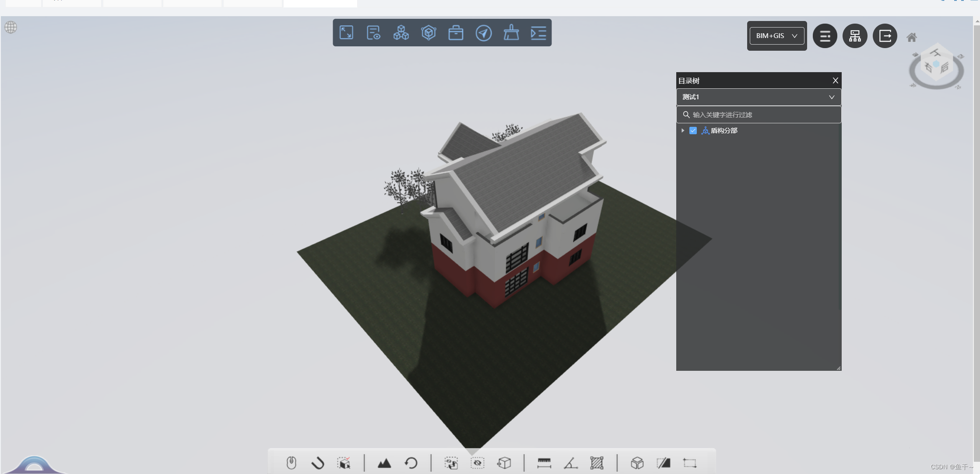The width and height of the screenshot is (980, 474).
Task: Click the rotate reset arrow icon
Action: point(411,463)
